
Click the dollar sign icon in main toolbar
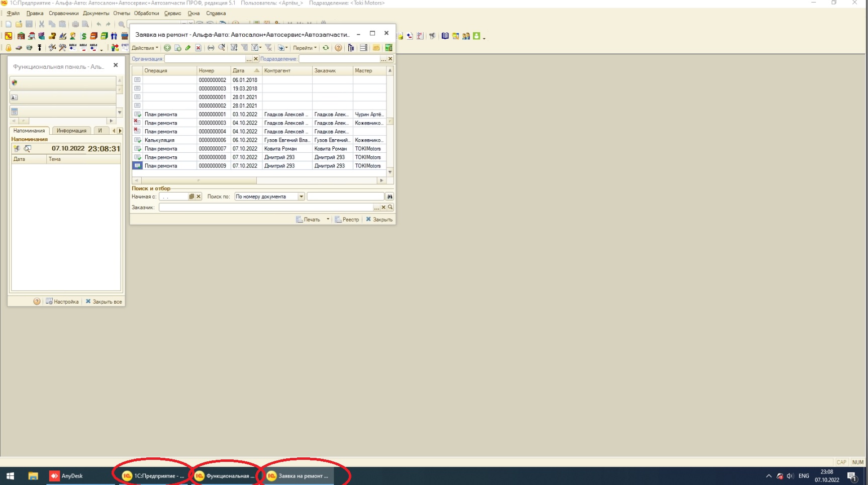pos(83,36)
